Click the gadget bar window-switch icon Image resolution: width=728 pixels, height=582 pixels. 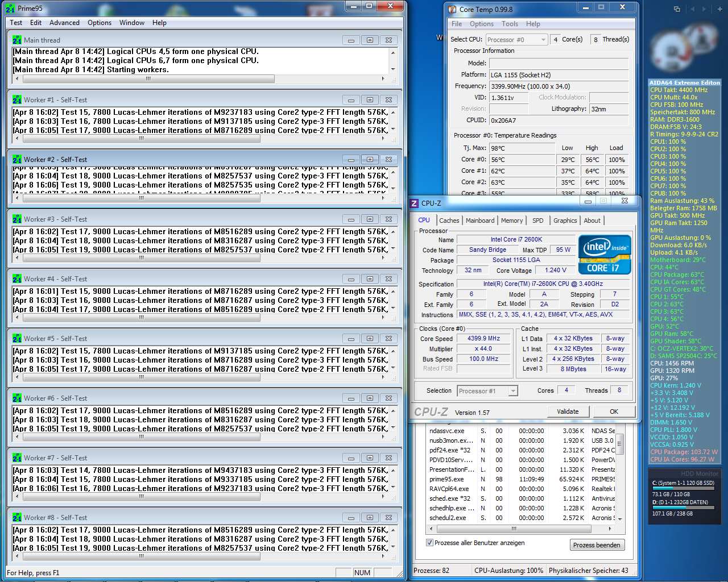pos(677,9)
